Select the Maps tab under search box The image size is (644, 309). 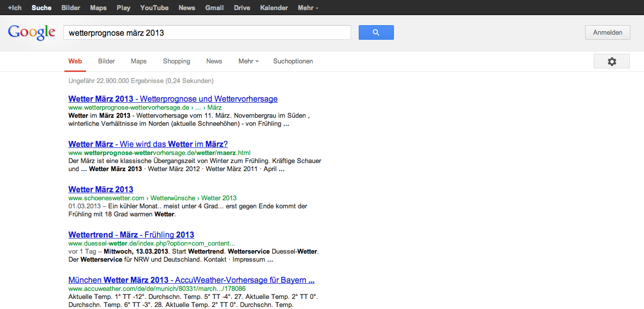point(139,61)
